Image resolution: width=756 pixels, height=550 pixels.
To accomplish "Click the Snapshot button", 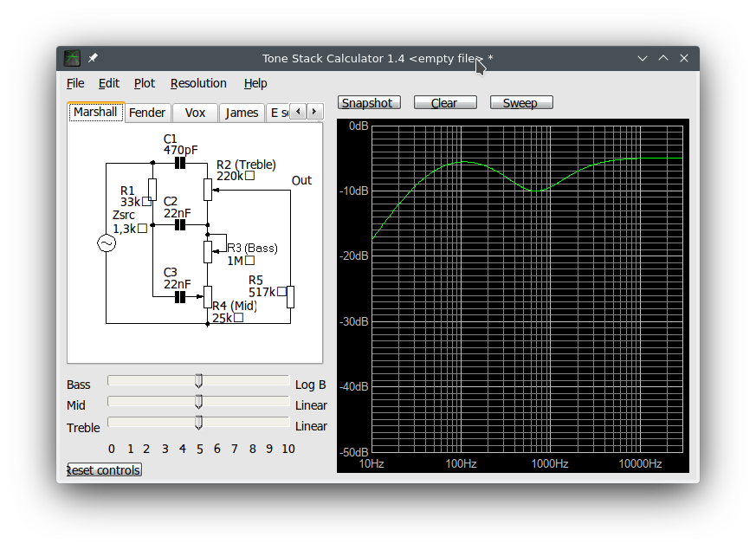I will point(369,103).
